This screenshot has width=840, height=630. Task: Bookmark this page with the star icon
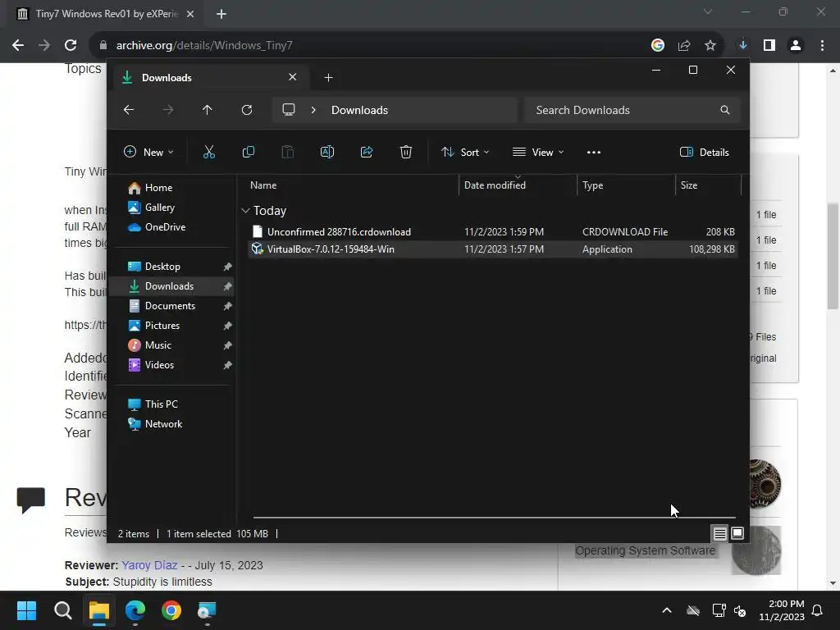pos(710,45)
